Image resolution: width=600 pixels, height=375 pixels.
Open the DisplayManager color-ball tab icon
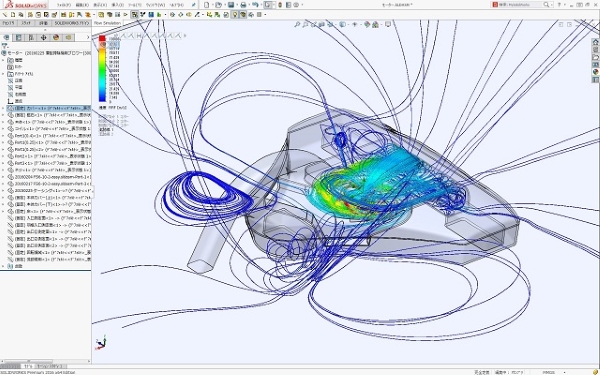56,38
